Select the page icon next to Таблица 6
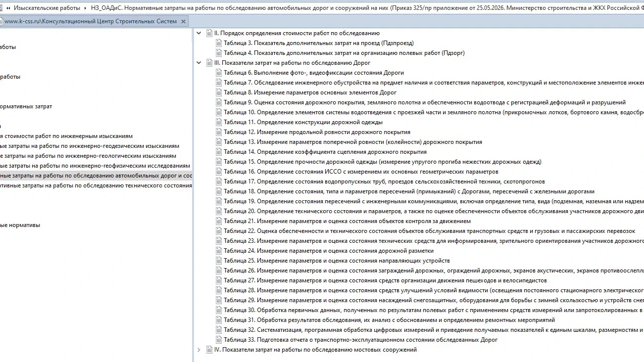 pyautogui.click(x=219, y=73)
